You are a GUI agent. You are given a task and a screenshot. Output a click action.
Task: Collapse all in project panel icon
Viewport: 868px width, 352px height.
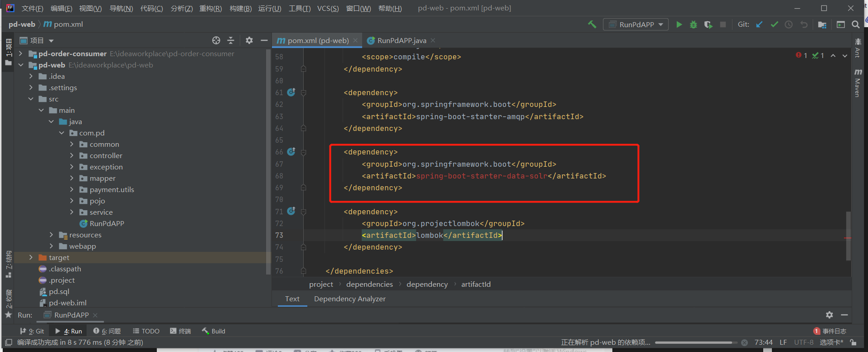[x=231, y=40]
